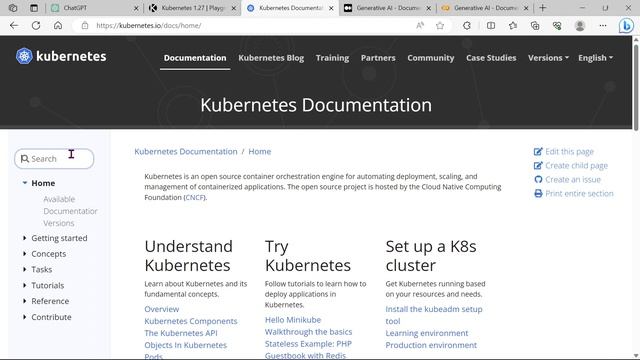Open Training in the navbar
This screenshot has height=360, width=640.
tap(332, 58)
